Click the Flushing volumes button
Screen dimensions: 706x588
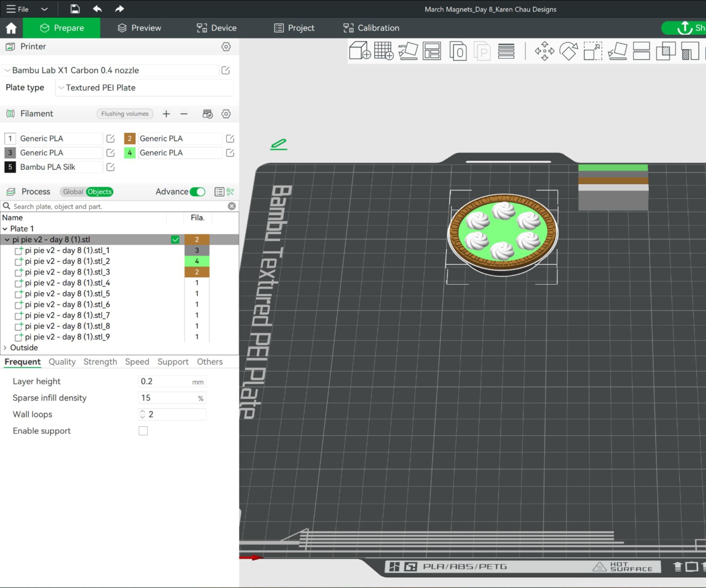point(125,113)
